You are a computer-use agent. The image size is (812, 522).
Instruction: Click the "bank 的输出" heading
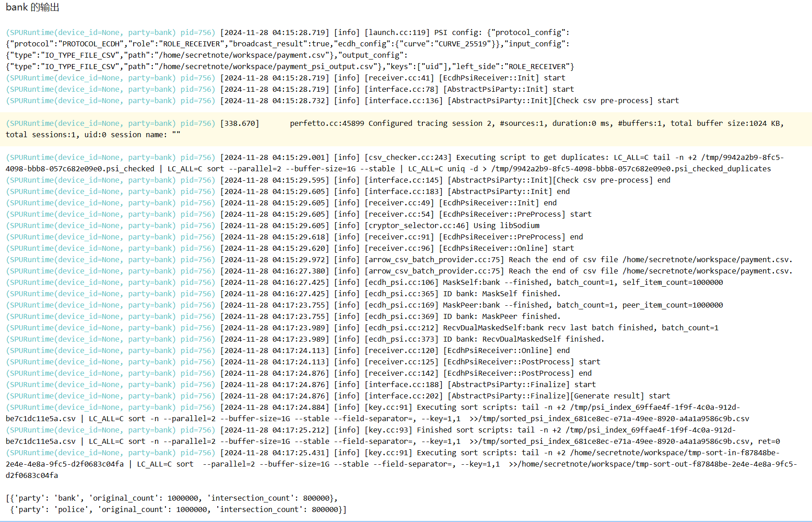[32, 7]
